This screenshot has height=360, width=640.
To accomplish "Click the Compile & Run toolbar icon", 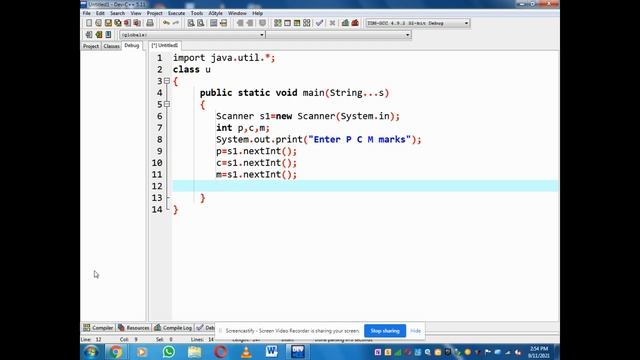I will pyautogui.click(x=297, y=23).
